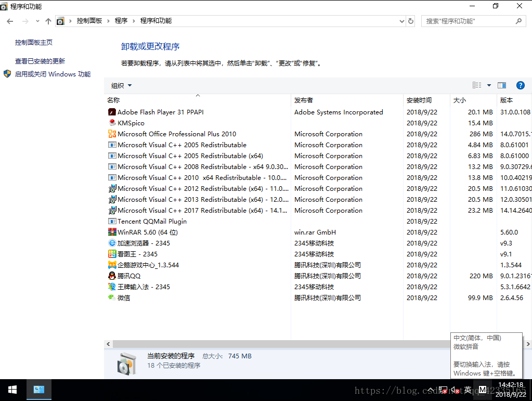Sort by the 大小 column header

click(473, 100)
